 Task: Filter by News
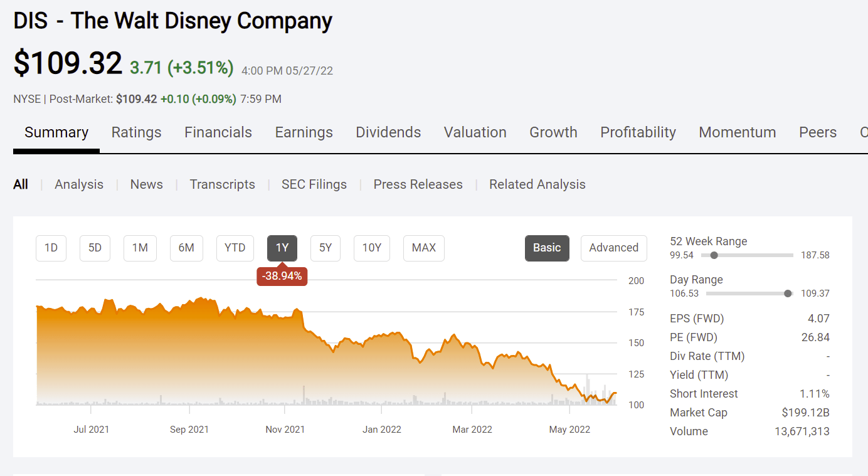coord(146,184)
